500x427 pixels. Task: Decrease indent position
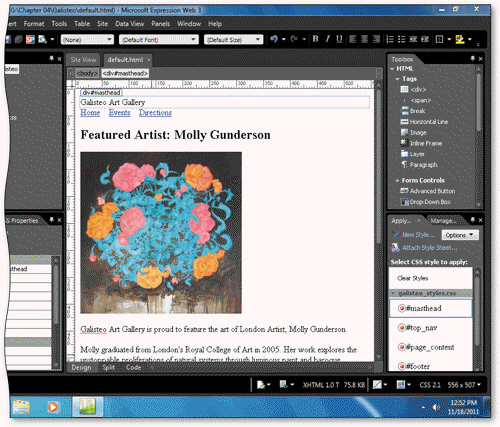(413, 39)
